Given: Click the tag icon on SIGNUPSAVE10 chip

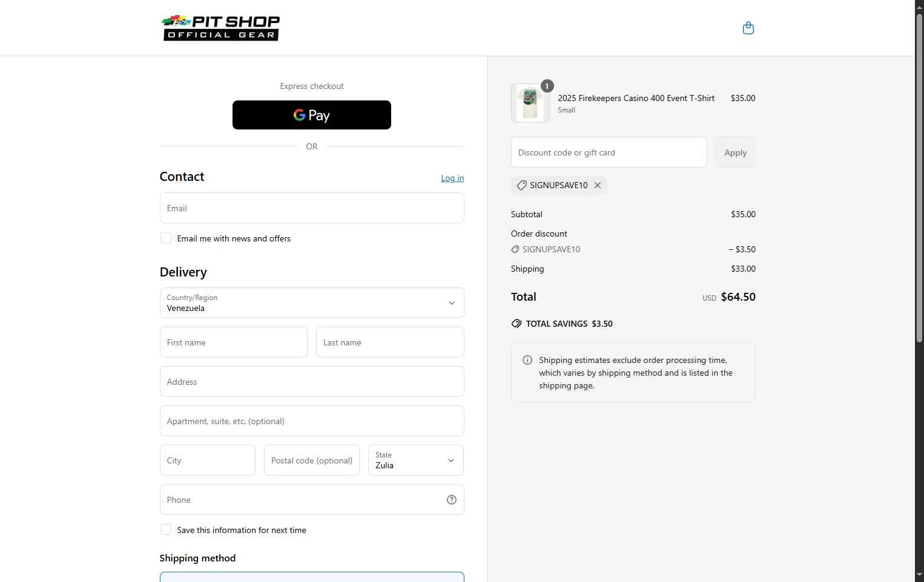Looking at the screenshot, I should [x=522, y=185].
